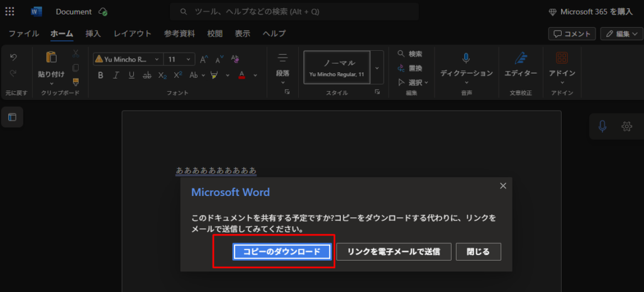Switch to the 校閲 tab
The image size is (644, 292).
coord(215,34)
